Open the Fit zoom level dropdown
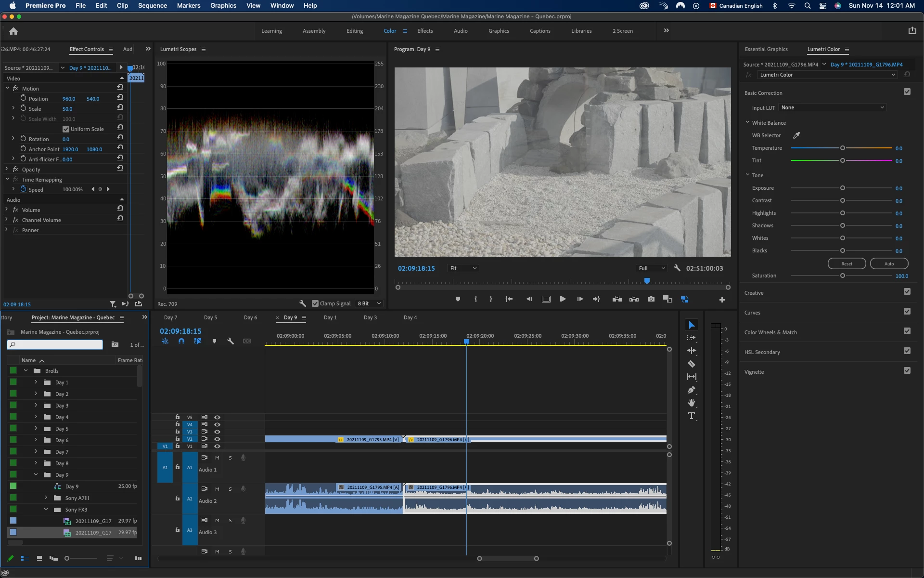The height and width of the screenshot is (578, 924). 462,268
